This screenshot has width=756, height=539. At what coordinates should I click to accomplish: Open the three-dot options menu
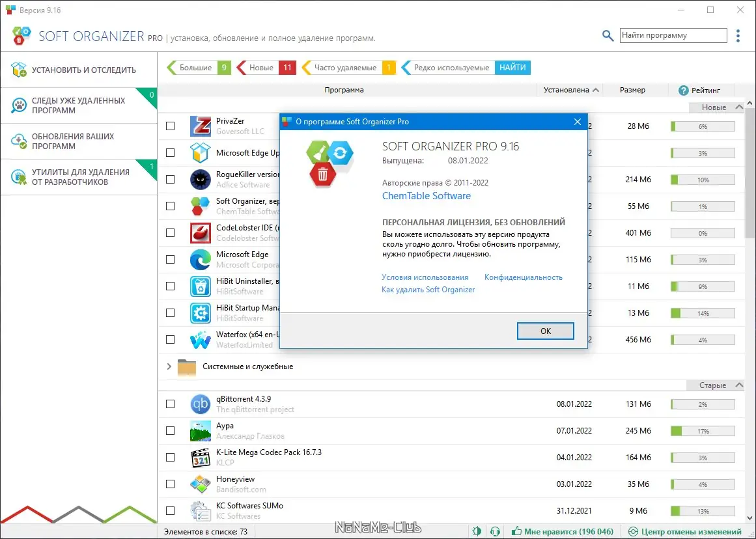738,36
